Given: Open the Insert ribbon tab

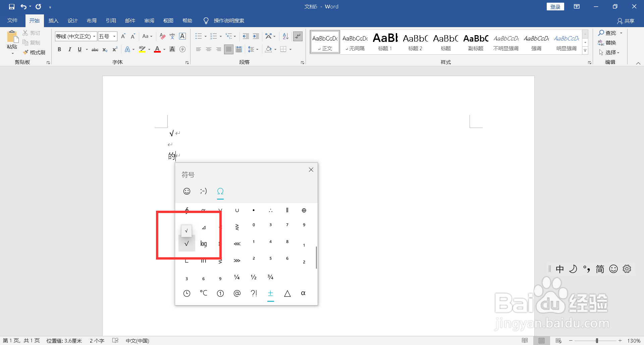Looking at the screenshot, I should coord(53,21).
